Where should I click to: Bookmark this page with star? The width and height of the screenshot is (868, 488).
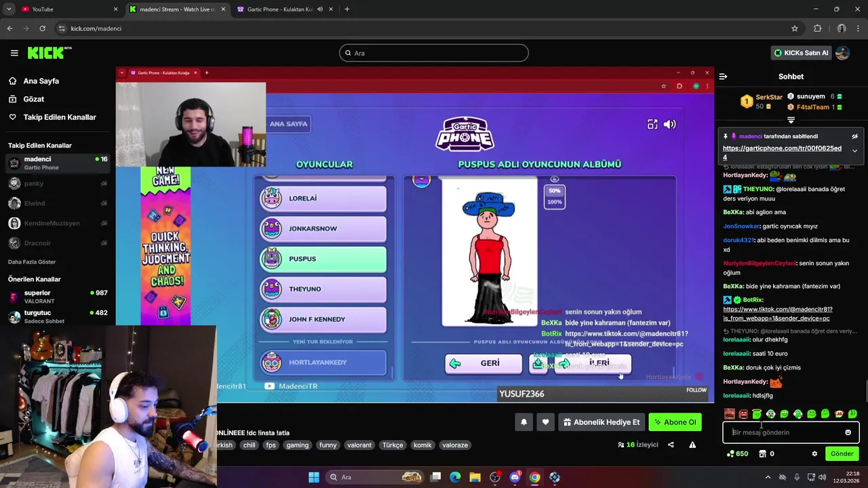tap(795, 28)
